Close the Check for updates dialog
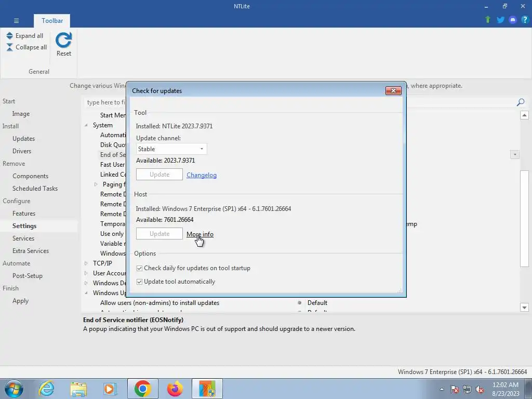 point(393,90)
